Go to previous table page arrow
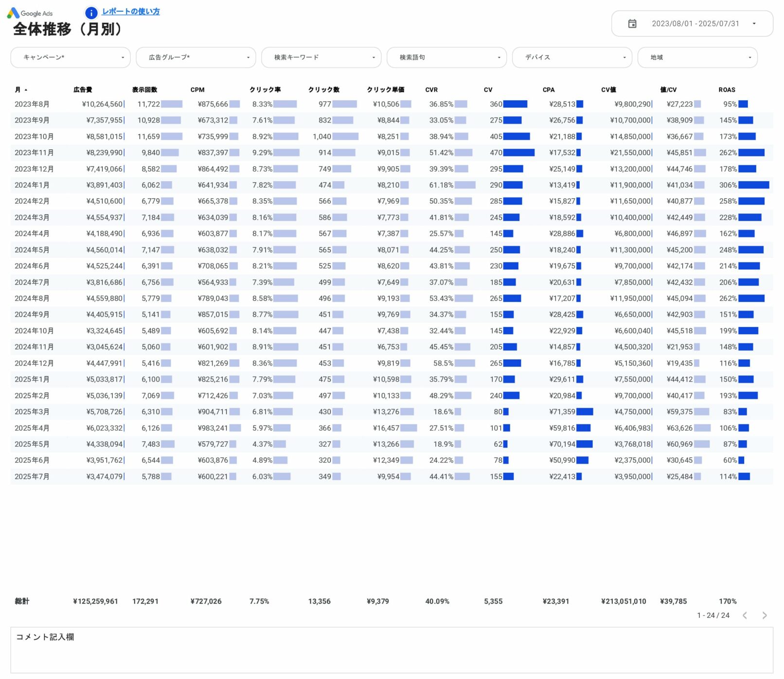Screen dimensions: 784x679 (x=745, y=615)
